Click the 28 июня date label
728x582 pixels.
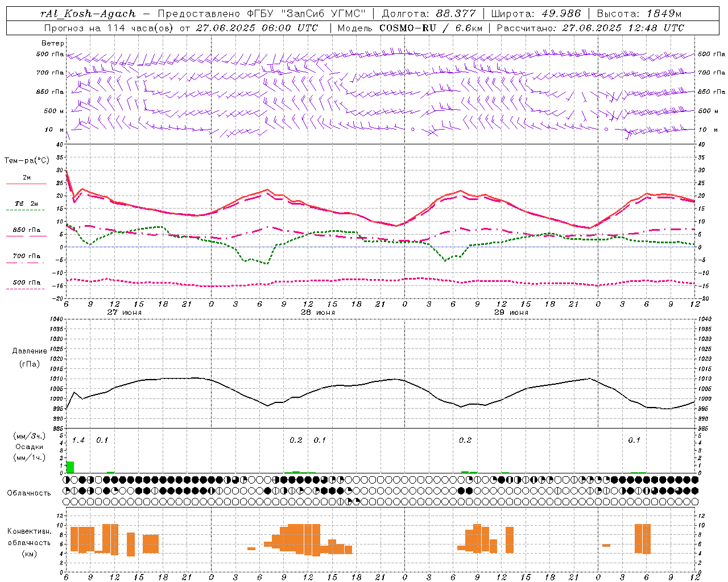(318, 313)
